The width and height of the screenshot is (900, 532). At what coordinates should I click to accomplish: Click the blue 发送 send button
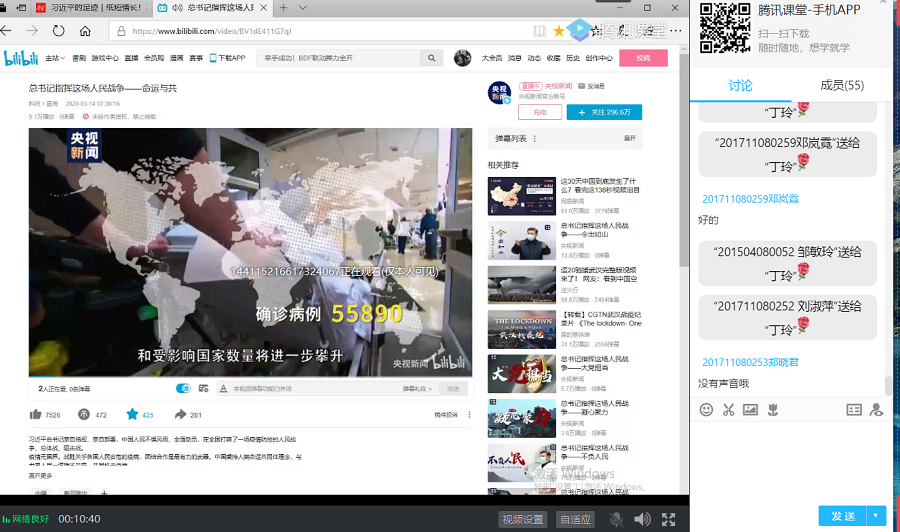tap(842, 516)
